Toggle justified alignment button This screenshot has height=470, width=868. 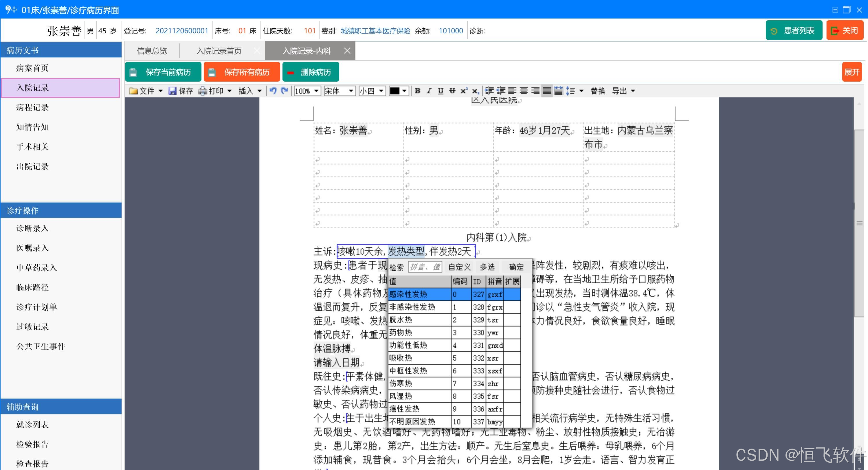(547, 91)
